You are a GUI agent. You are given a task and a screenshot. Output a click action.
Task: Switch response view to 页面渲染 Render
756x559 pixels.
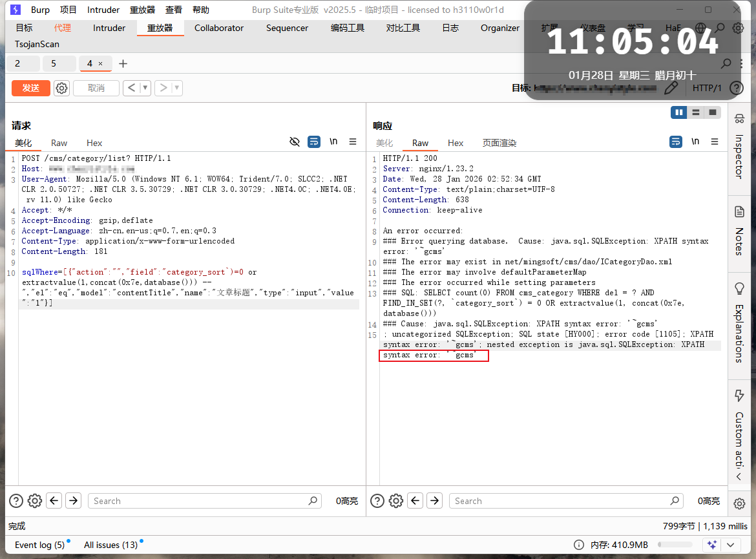499,143
